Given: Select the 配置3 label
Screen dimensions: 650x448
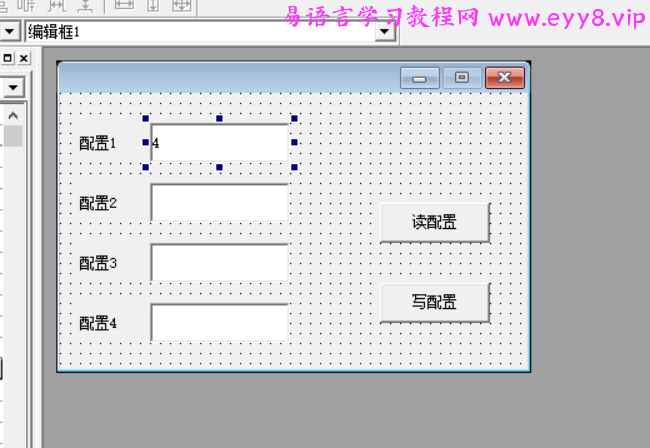Looking at the screenshot, I should [x=98, y=263].
